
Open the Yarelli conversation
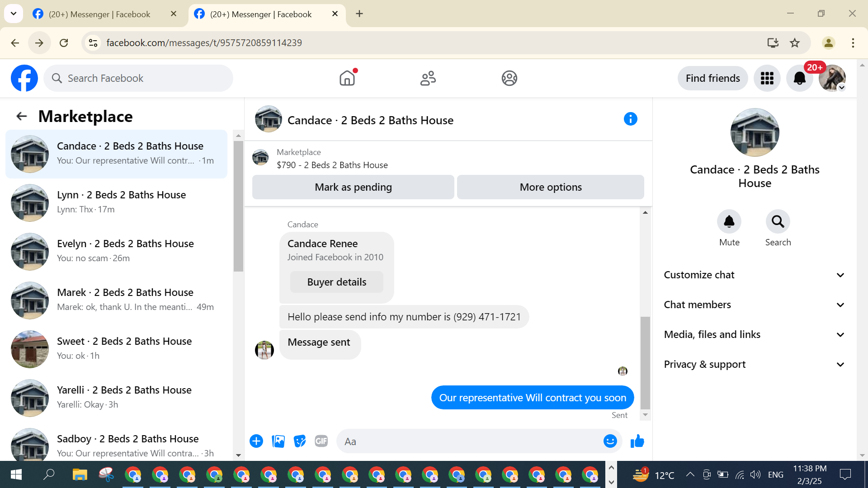pos(117,398)
